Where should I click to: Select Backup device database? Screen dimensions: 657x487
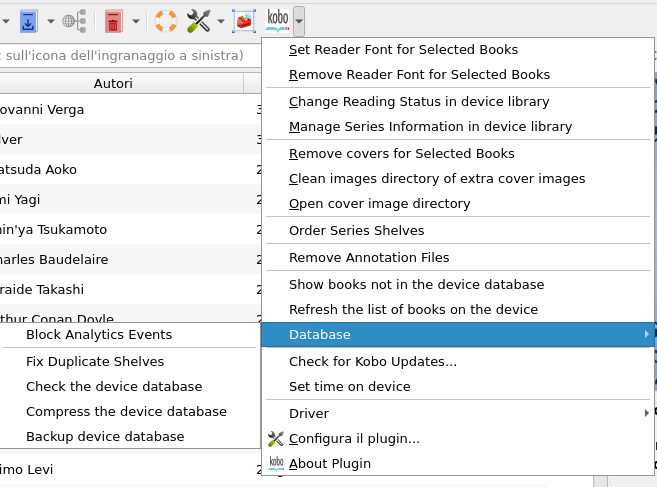pos(130,437)
